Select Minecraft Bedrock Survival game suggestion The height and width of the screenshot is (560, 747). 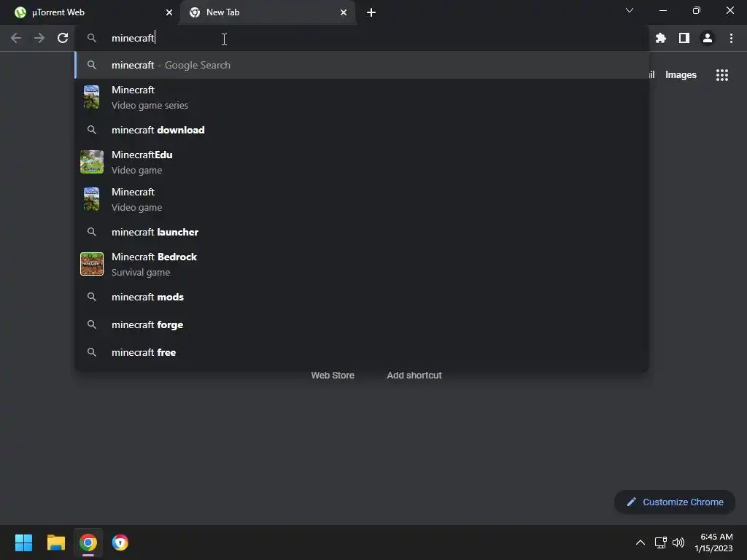pyautogui.click(x=362, y=264)
